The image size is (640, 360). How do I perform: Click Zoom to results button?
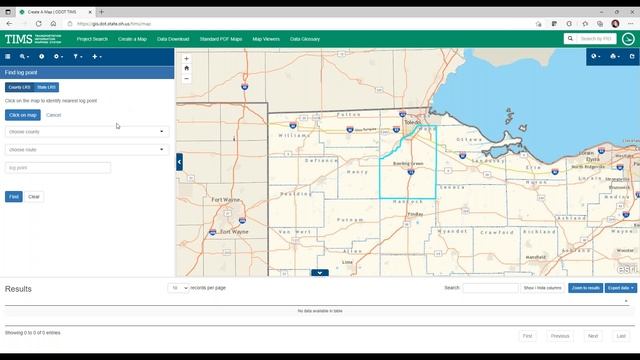pos(585,288)
